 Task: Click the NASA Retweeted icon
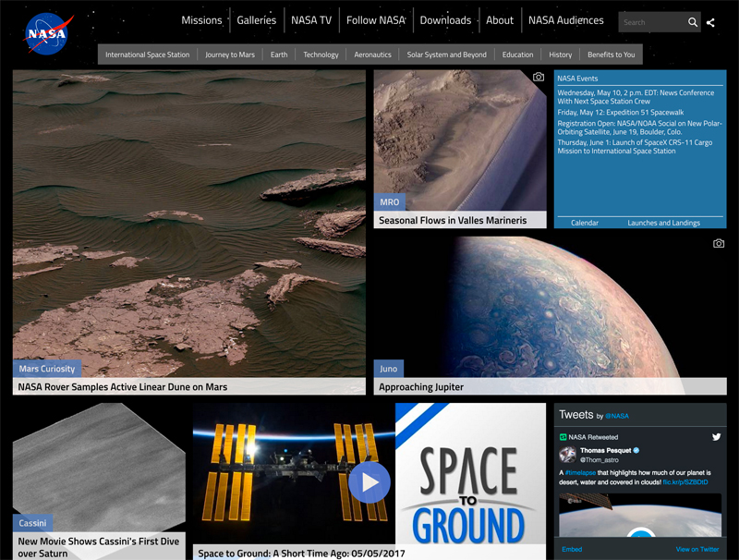click(x=563, y=437)
